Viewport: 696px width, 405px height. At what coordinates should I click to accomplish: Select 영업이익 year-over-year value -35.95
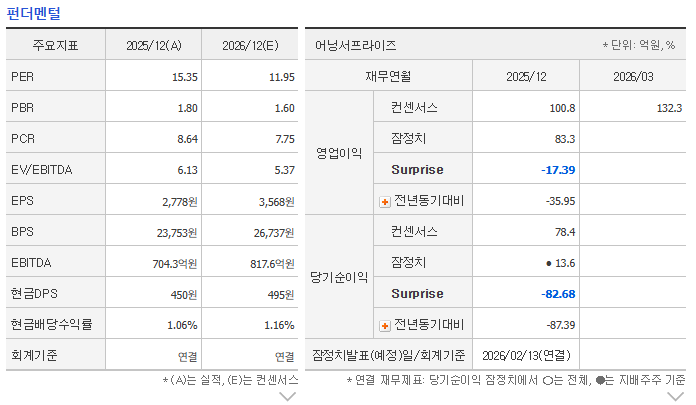561,201
